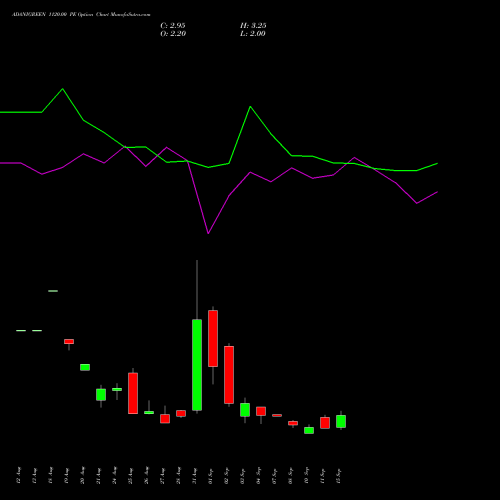Click the 24 Aug date label
The width and height of the screenshot is (500, 500).
tap(114, 475)
